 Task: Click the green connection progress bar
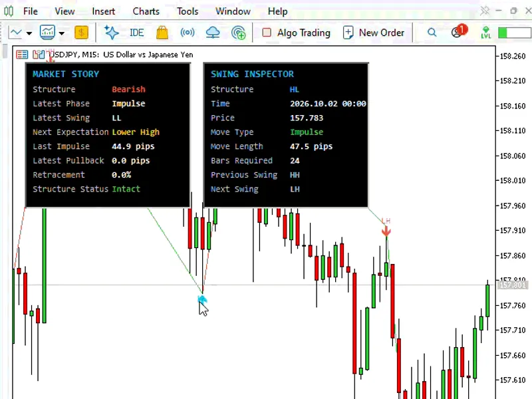click(514, 33)
